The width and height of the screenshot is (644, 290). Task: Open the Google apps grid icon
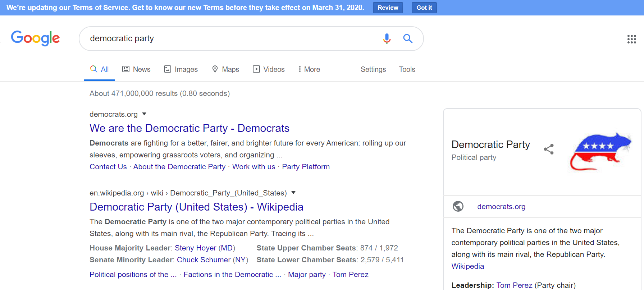631,39
